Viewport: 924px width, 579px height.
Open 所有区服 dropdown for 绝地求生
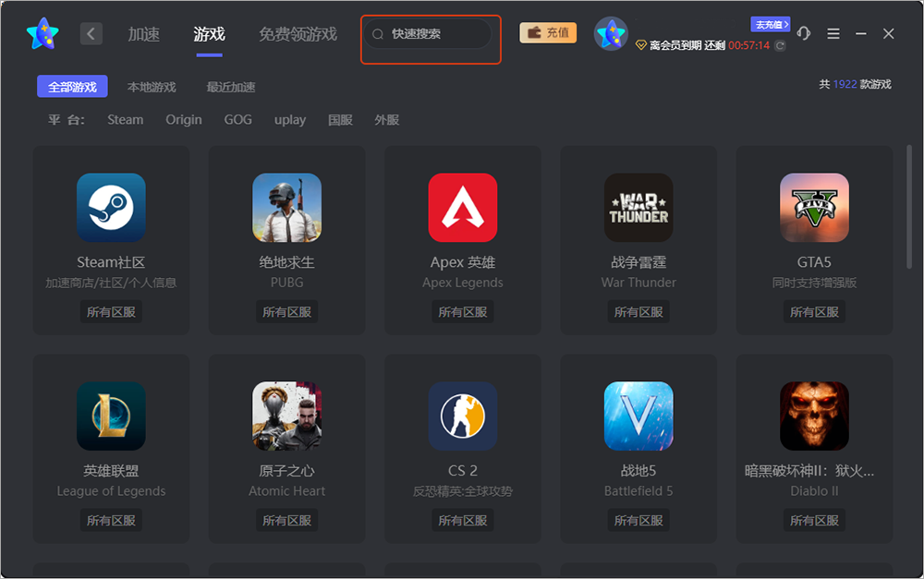click(287, 311)
